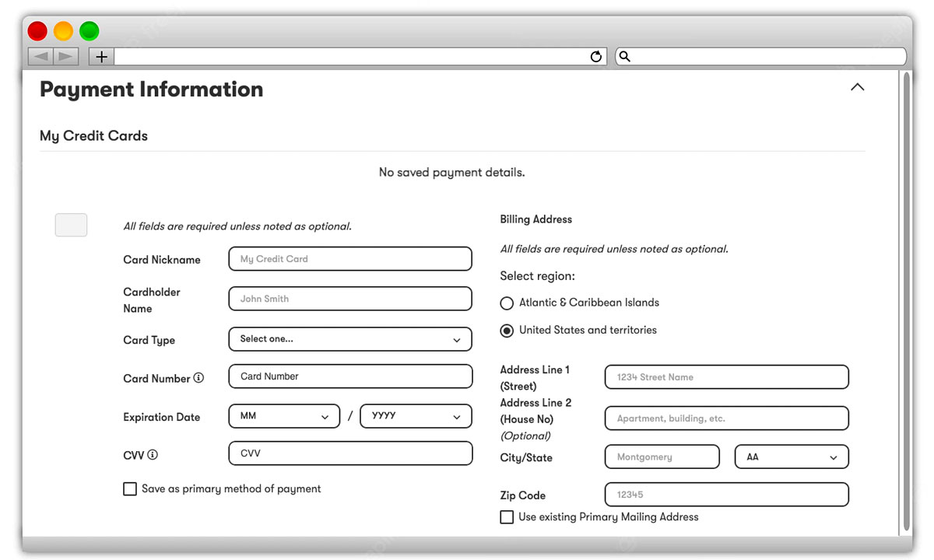
Task: Click the browser back arrow button
Action: 40,57
